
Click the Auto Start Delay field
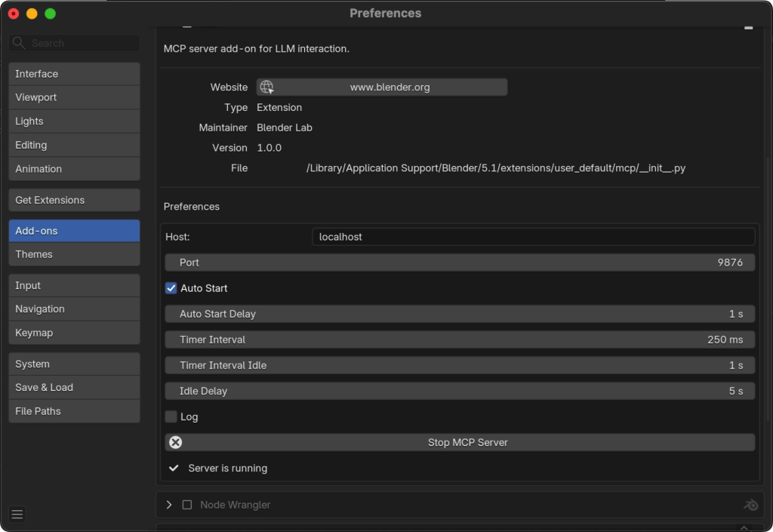460,314
